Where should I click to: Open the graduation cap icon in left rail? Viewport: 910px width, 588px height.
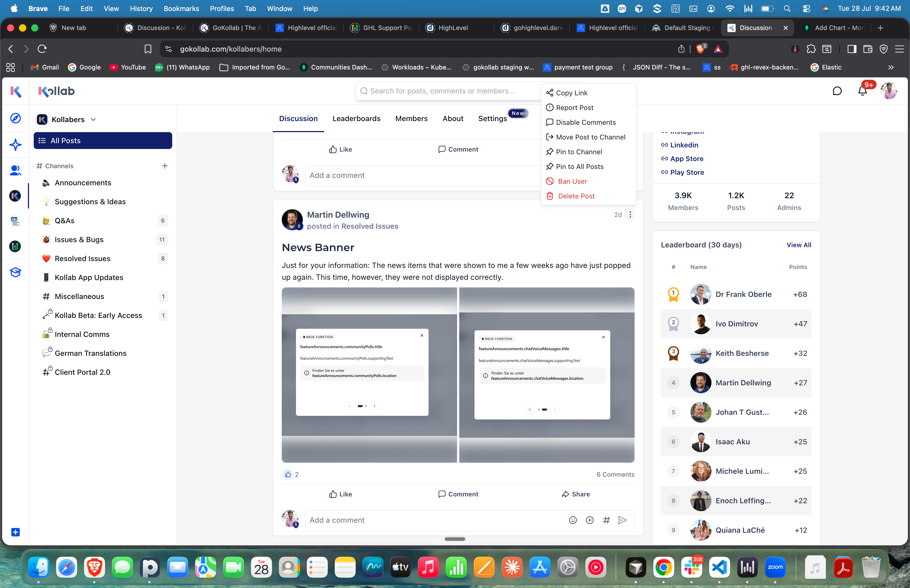[15, 272]
